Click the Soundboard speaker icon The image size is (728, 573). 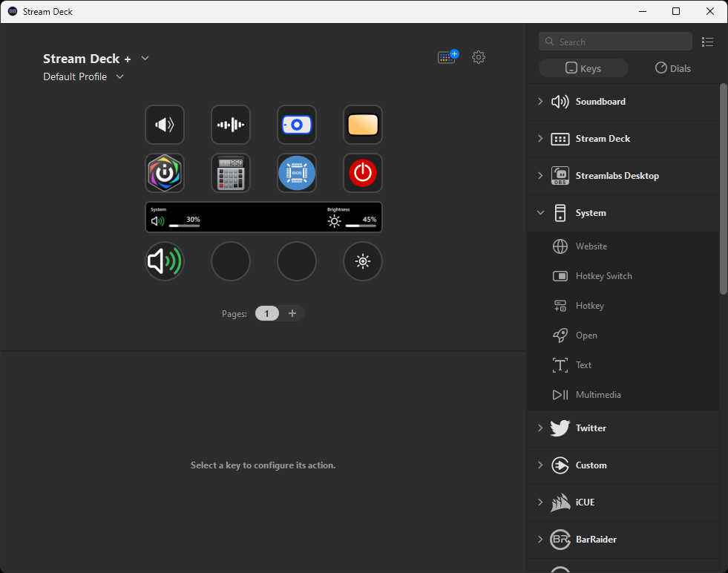coord(560,101)
